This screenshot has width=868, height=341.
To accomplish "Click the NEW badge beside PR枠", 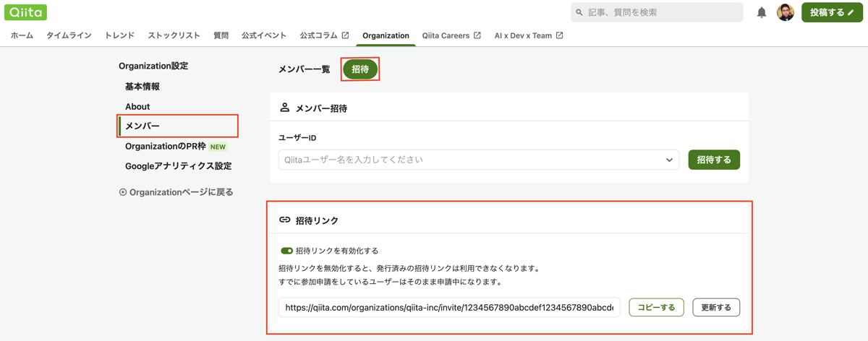I will pos(218,147).
